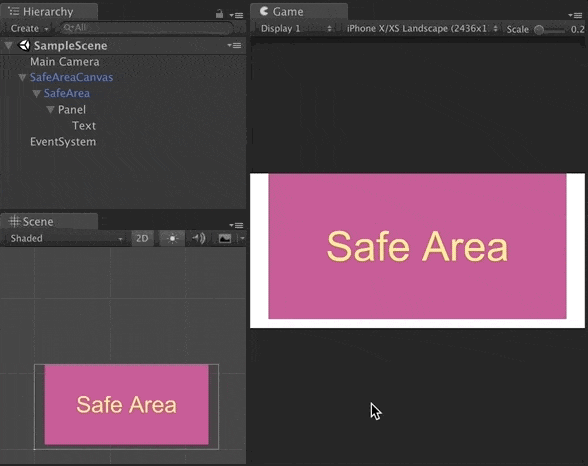Open the Shaded draw mode dropdown
588x466 pixels.
(x=66, y=238)
